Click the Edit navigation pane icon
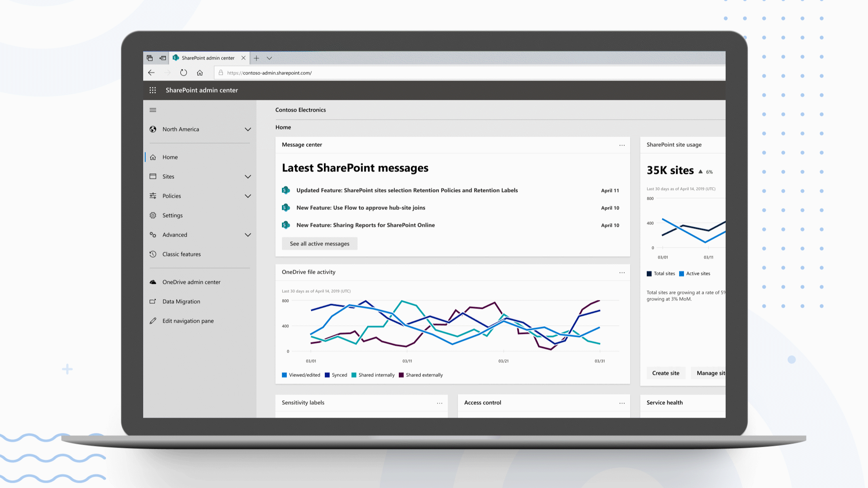 point(152,321)
